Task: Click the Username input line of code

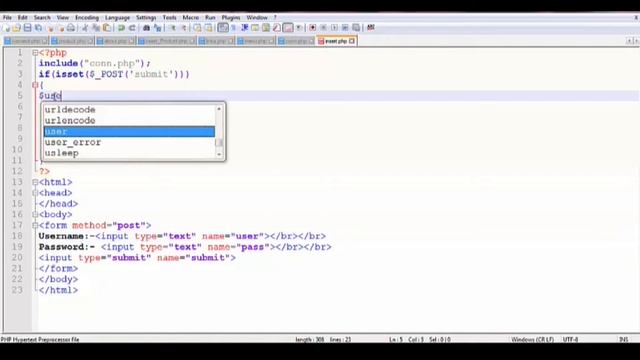Action: click(x=182, y=236)
